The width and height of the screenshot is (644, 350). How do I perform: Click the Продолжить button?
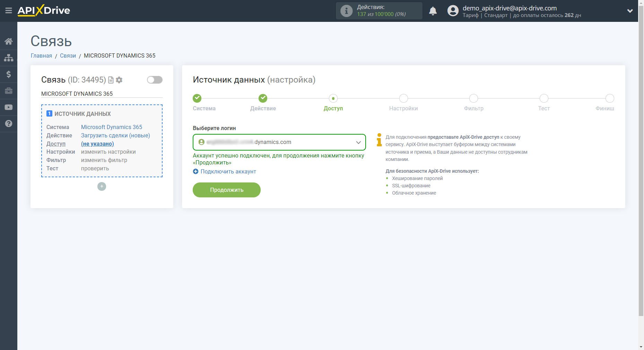tap(227, 190)
